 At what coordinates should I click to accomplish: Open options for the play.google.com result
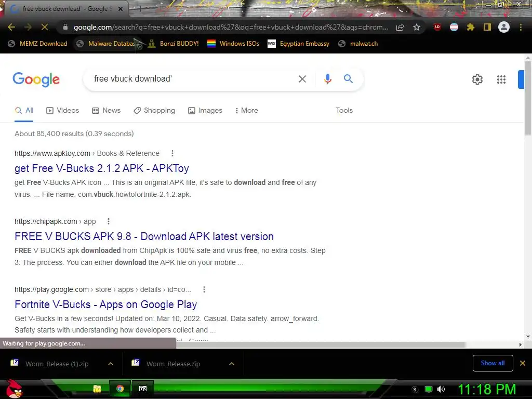204,289
